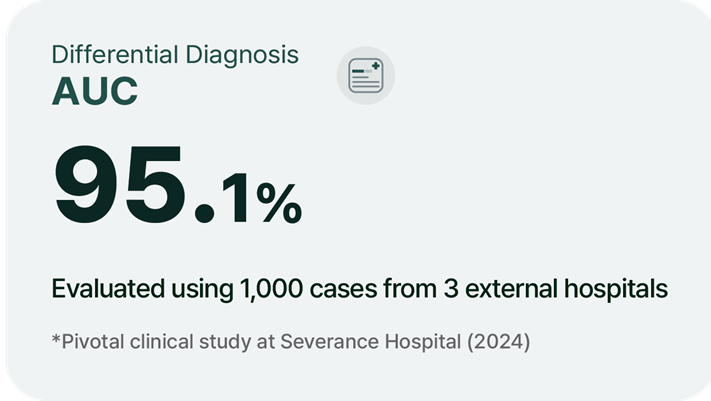The width and height of the screenshot is (711, 401).
Task: Click the word hospitals in the description
Action: (616, 289)
